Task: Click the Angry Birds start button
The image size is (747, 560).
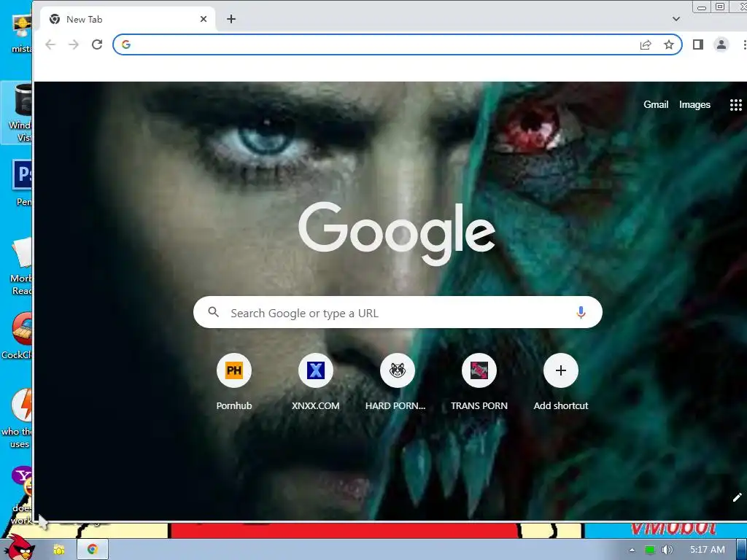Action: pyautogui.click(x=18, y=547)
